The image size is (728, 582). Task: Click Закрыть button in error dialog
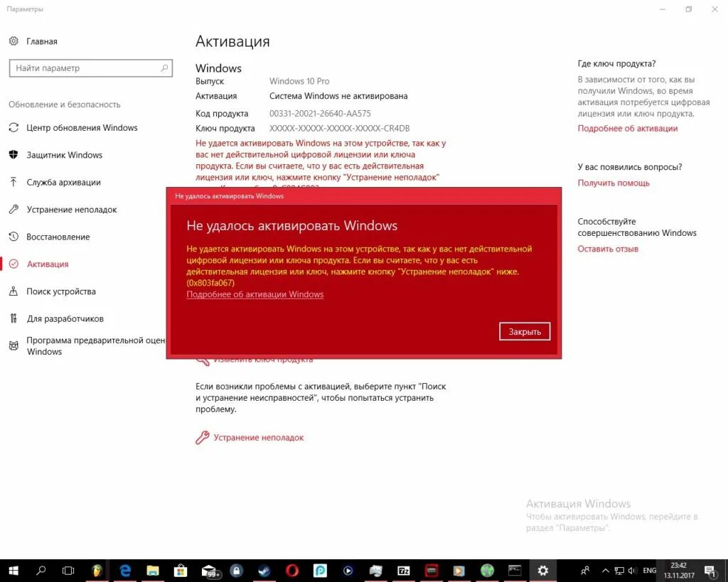point(525,331)
